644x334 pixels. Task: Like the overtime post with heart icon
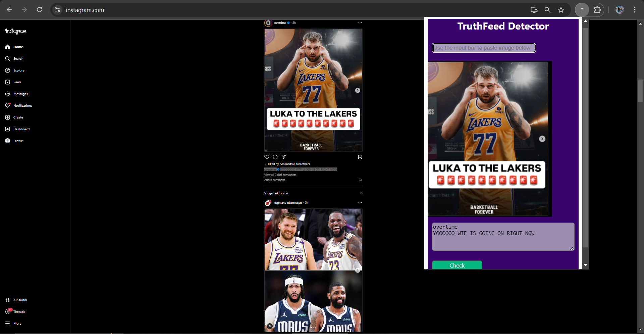tap(267, 157)
